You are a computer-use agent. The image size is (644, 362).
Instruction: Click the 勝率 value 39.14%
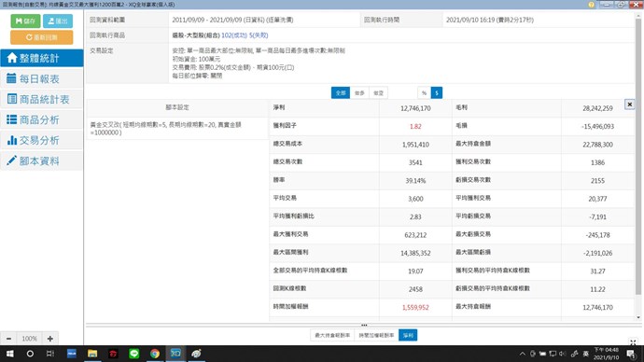coord(415,181)
